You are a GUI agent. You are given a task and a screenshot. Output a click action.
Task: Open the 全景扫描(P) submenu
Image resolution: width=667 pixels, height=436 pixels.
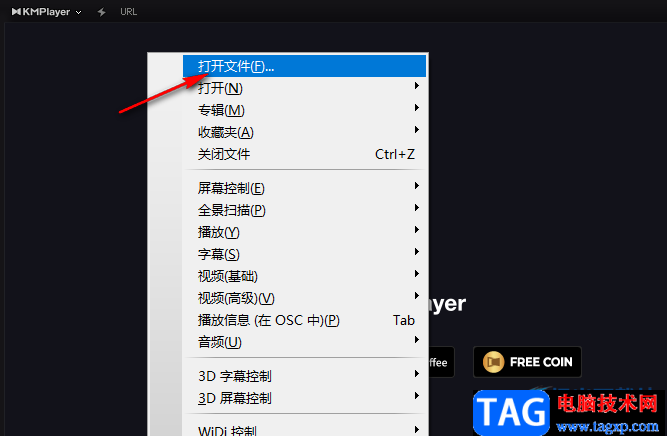305,210
